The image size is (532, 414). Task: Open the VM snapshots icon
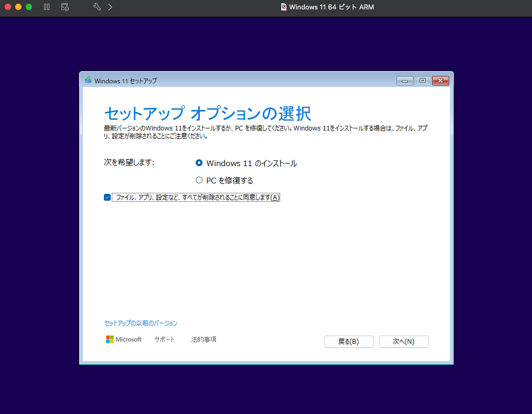(65, 7)
